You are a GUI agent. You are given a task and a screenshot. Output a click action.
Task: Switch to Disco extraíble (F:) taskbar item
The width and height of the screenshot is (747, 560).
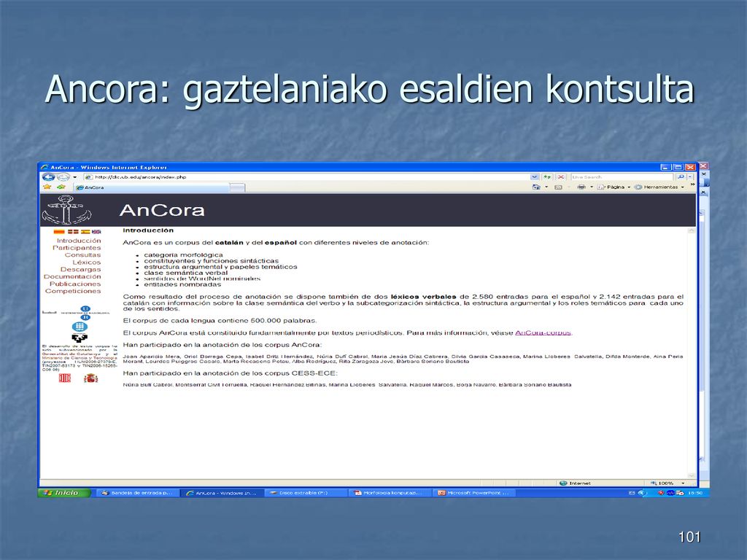click(305, 493)
